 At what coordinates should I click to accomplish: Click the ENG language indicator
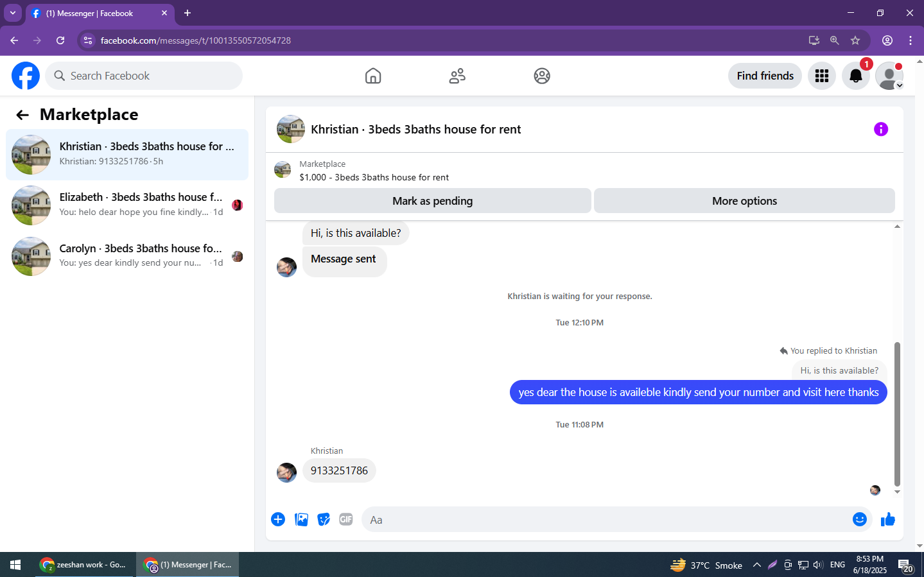coord(837,565)
